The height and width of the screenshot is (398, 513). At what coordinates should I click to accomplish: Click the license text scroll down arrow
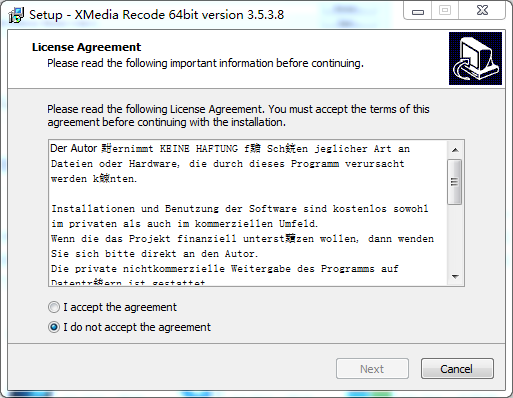point(455,276)
